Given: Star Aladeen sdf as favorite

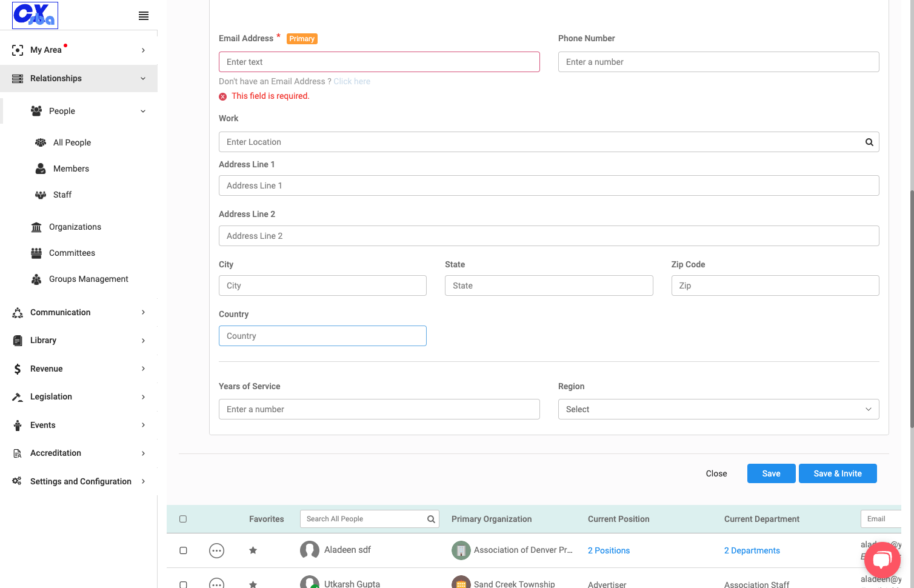Looking at the screenshot, I should 253,550.
